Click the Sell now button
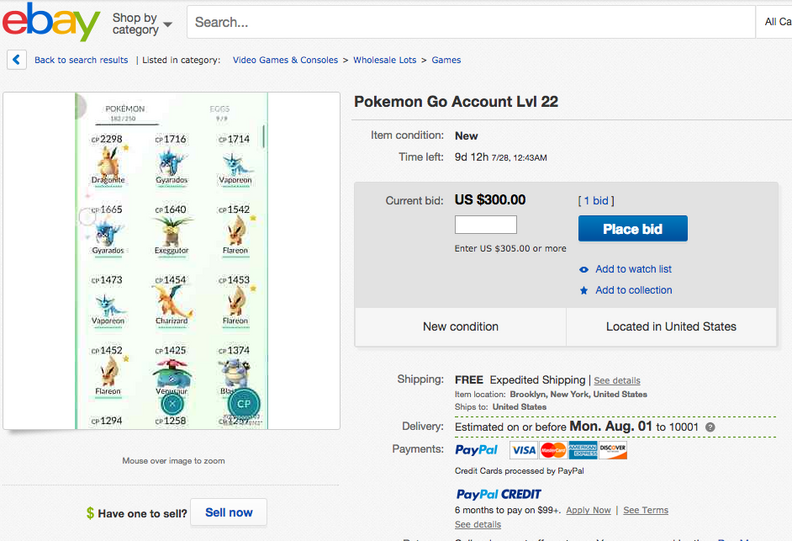This screenshot has height=541, width=792. click(x=229, y=512)
